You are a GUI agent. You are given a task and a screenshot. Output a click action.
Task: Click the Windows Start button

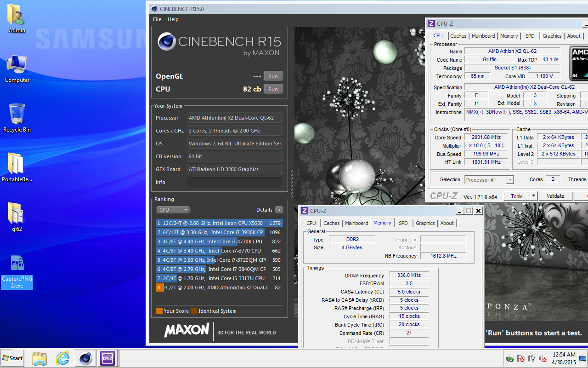[x=12, y=358]
